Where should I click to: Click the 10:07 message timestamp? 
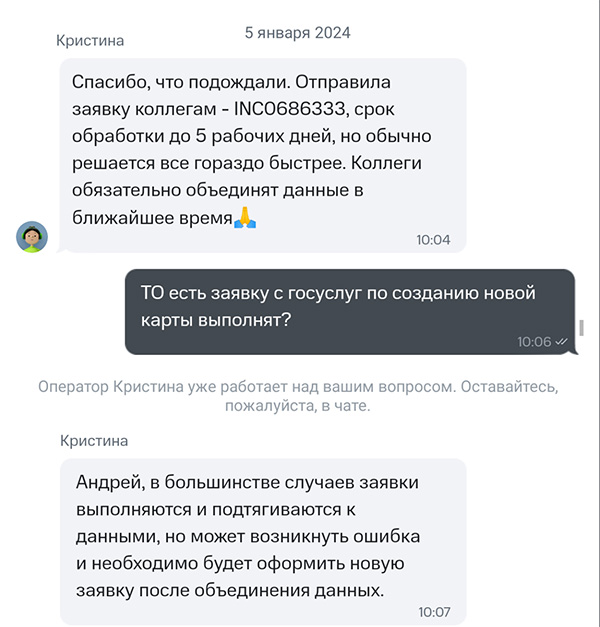[434, 612]
